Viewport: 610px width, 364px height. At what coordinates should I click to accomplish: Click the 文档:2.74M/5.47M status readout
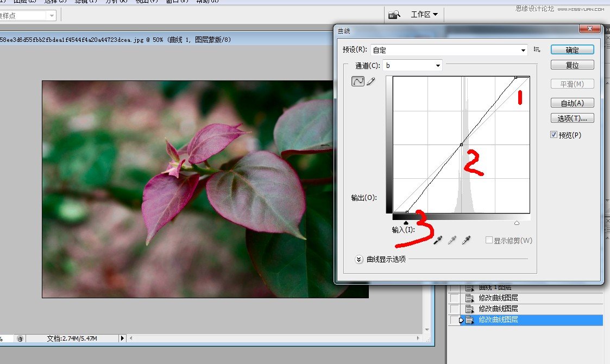(x=72, y=338)
